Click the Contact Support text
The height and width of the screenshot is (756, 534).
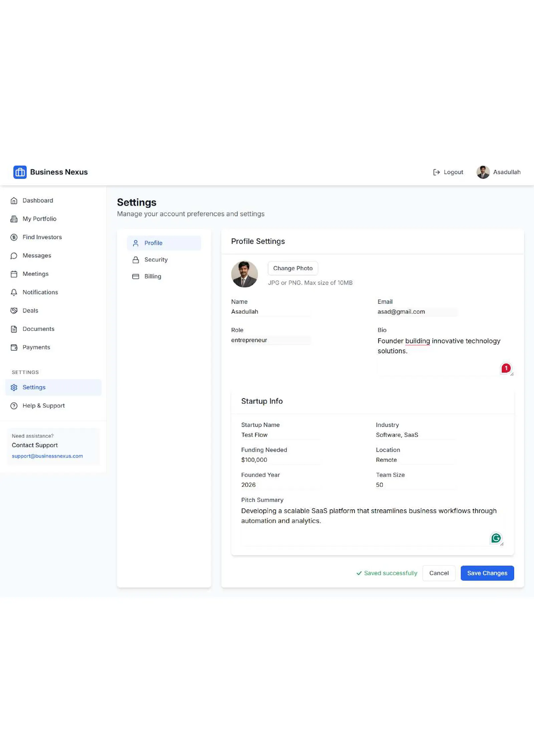(35, 445)
